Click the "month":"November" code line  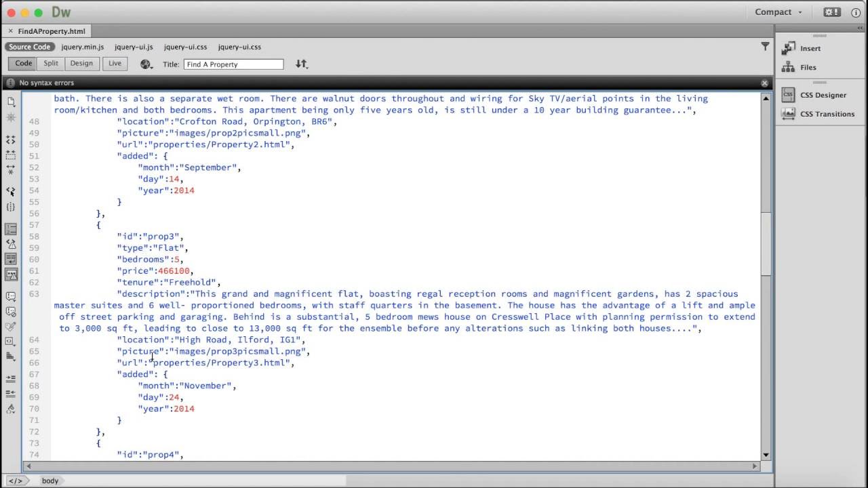tap(187, 386)
